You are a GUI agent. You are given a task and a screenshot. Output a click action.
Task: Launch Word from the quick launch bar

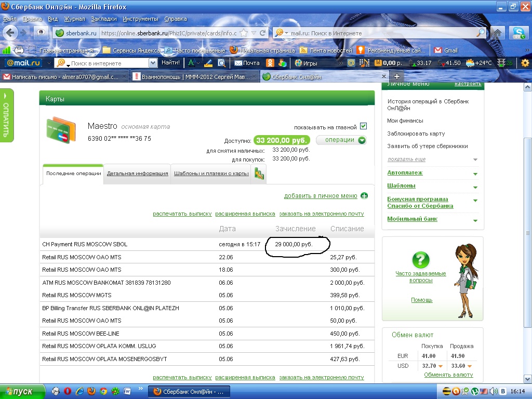127,391
